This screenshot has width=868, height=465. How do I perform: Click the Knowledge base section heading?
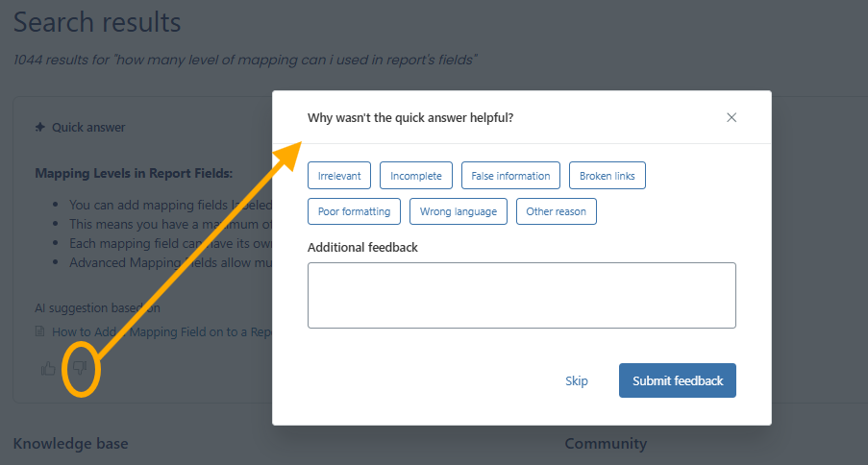click(70, 443)
